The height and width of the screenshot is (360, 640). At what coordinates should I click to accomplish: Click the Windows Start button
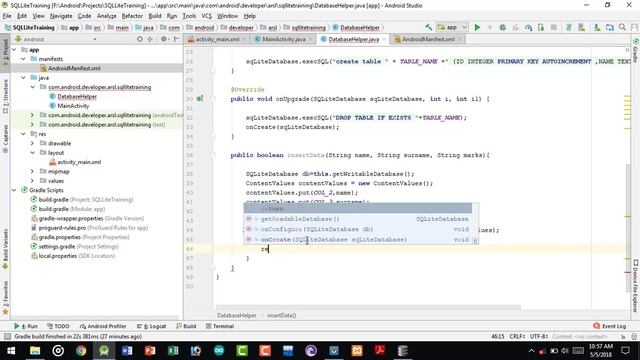click(11, 351)
